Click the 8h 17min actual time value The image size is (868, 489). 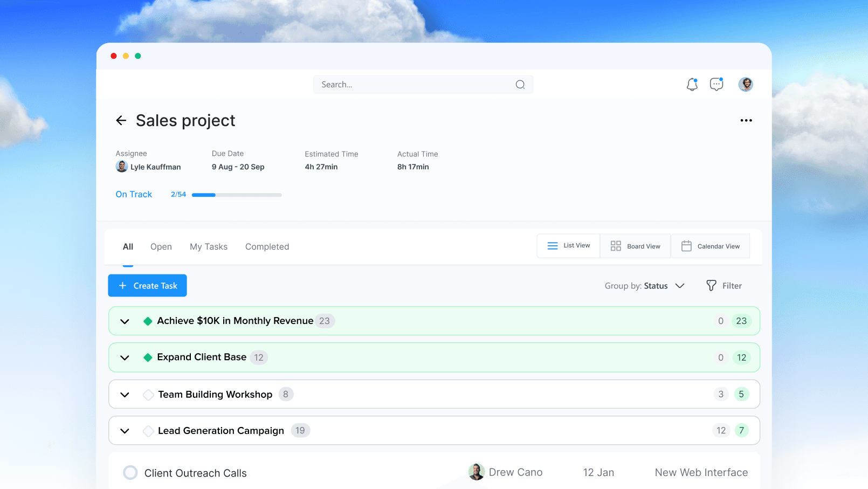click(x=413, y=167)
